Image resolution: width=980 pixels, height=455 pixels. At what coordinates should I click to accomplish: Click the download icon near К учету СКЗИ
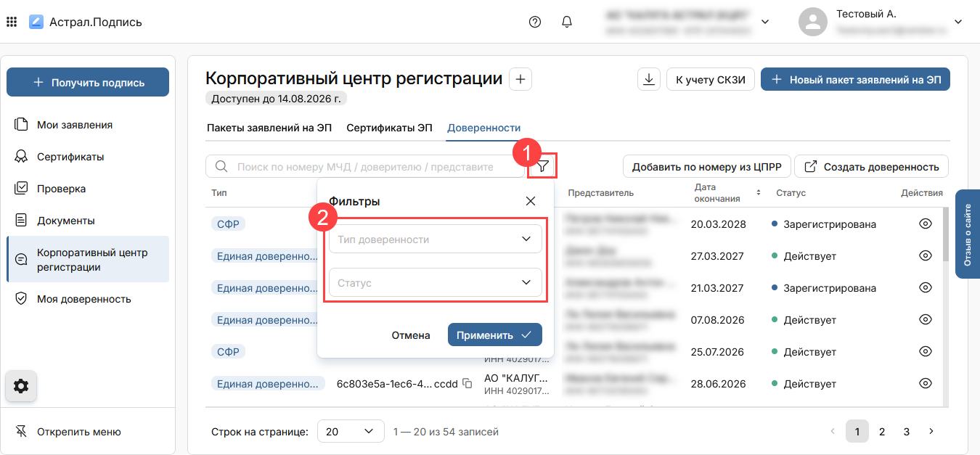[x=648, y=80]
